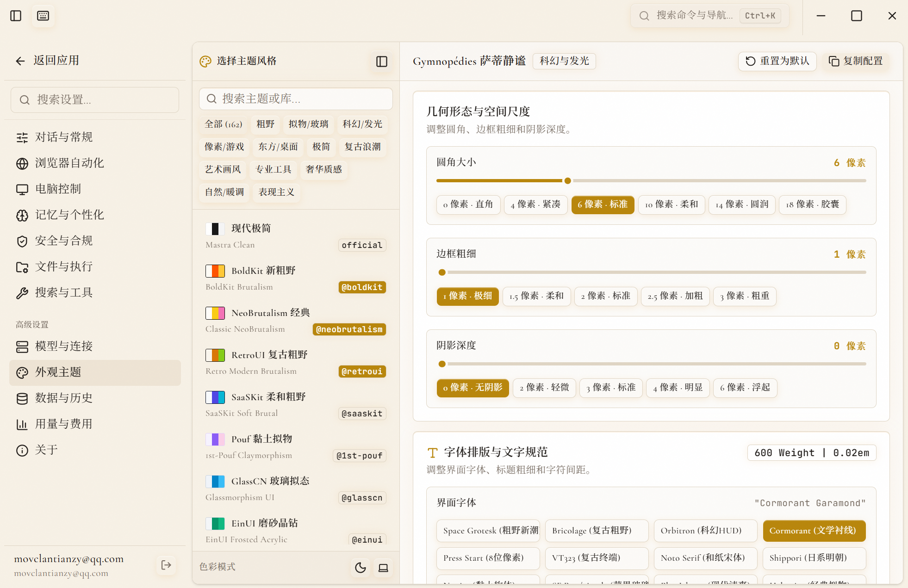Open 数据与历史 section
The image size is (908, 588).
point(95,398)
